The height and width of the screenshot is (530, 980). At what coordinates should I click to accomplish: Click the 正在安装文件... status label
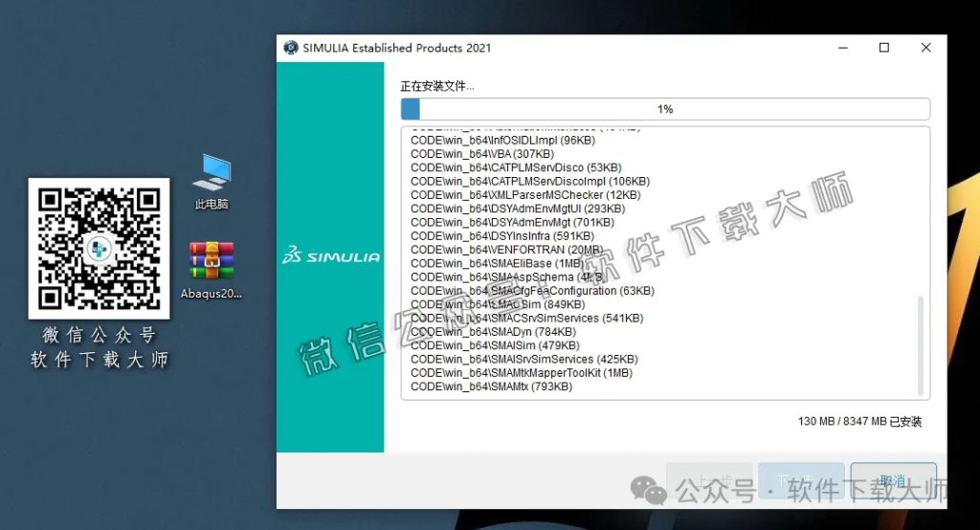coord(436,86)
